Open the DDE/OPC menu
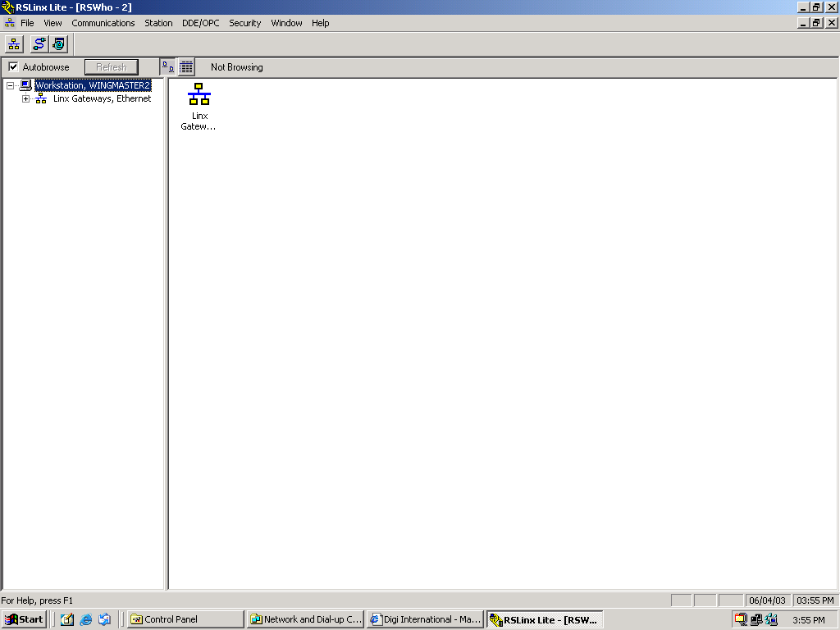Screen dimensions: 840x630 coord(200,23)
